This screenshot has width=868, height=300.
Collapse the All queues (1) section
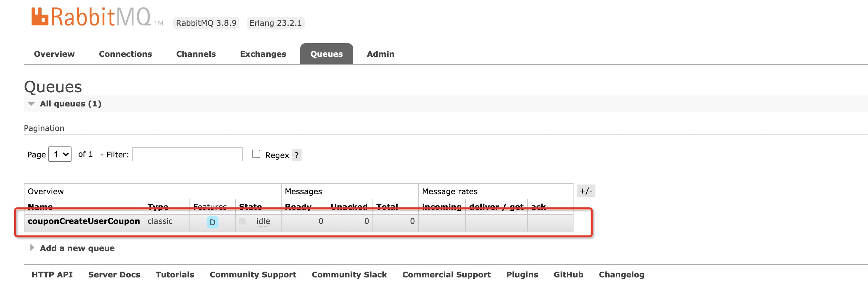pyautogui.click(x=71, y=104)
